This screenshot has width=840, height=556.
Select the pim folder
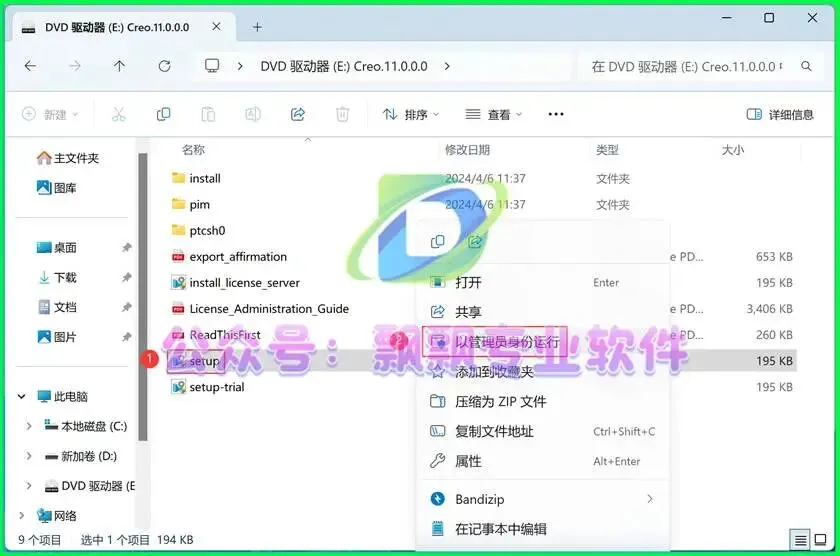[191, 204]
